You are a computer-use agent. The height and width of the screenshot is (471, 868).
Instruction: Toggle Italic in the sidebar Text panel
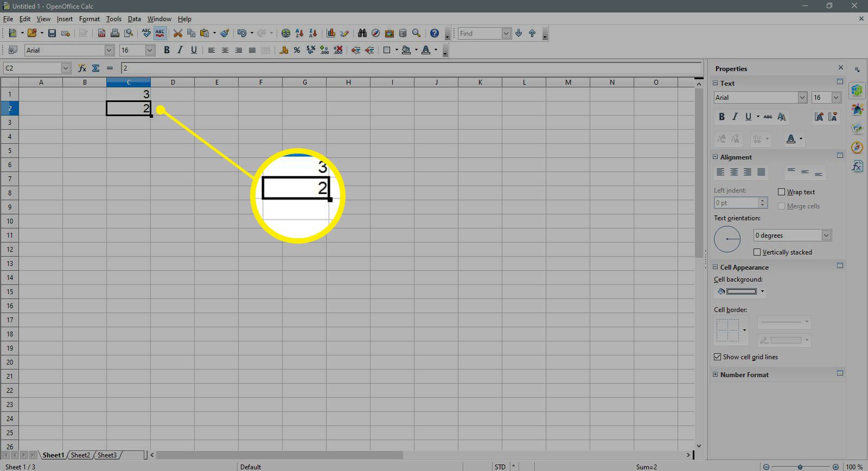pos(735,117)
